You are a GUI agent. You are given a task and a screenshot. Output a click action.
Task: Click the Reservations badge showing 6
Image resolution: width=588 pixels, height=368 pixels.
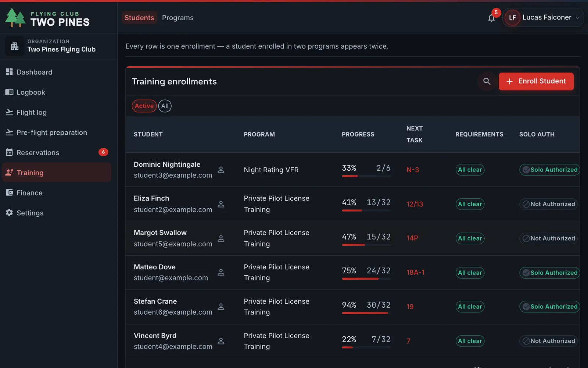point(103,152)
